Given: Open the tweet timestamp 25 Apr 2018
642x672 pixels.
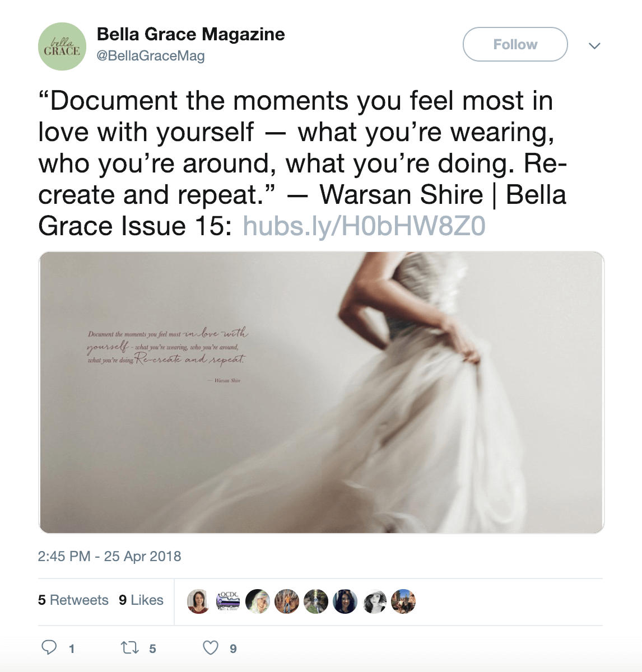Looking at the screenshot, I should [x=110, y=557].
